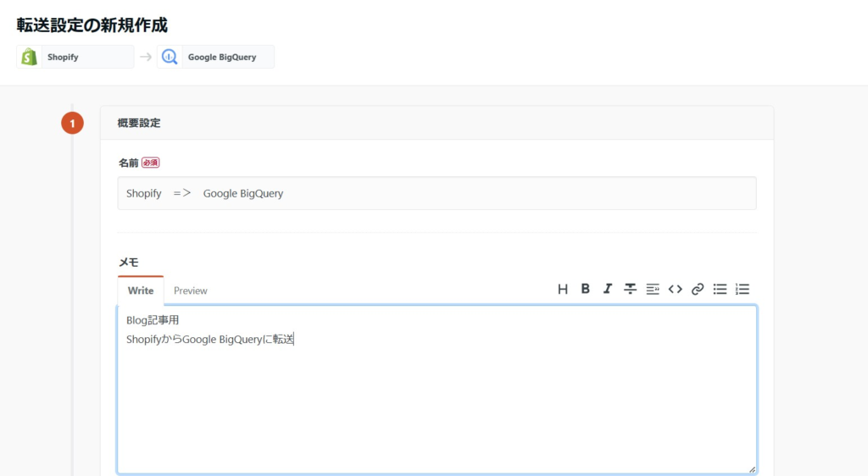This screenshot has height=476, width=868.
Task: Create a numbered list in the memo
Action: tap(743, 289)
